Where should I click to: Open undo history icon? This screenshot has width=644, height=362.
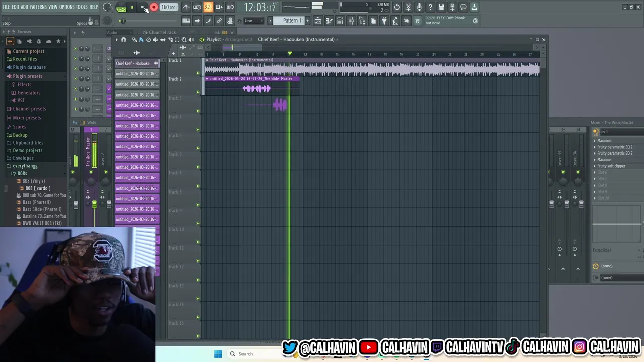(x=397, y=7)
